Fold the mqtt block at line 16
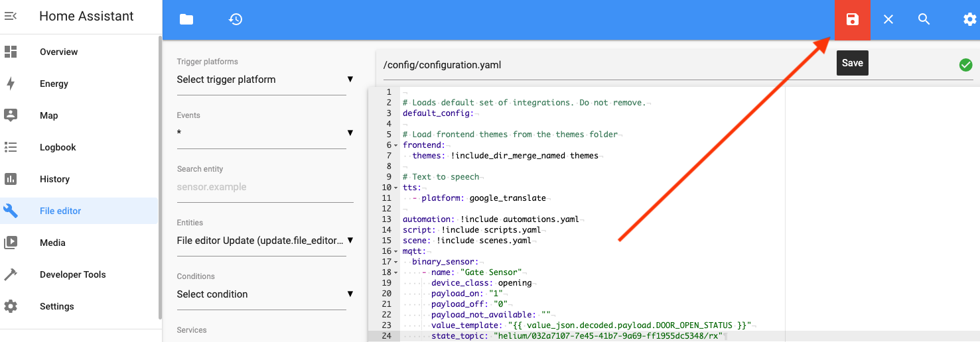Viewport: 980px width, 342px height. (x=396, y=252)
